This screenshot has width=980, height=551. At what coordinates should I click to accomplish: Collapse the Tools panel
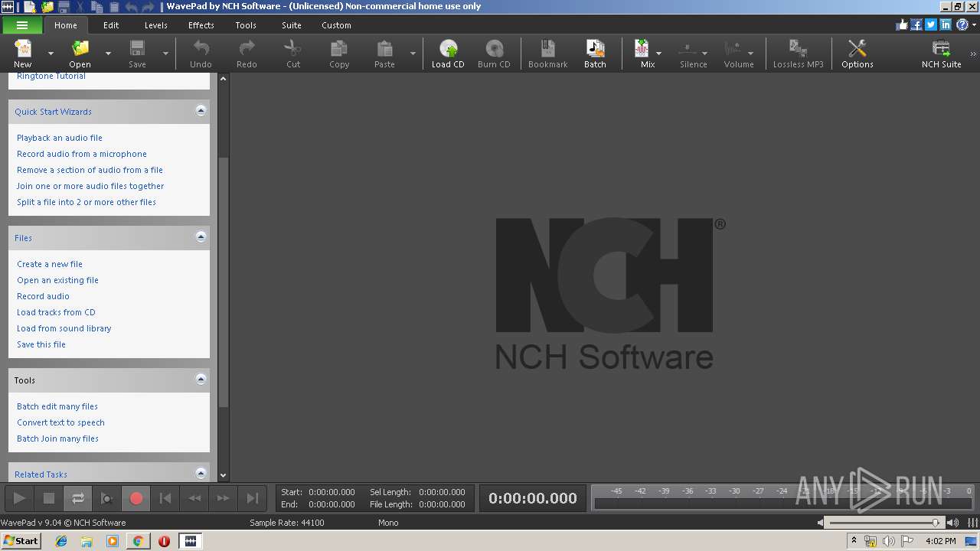201,380
